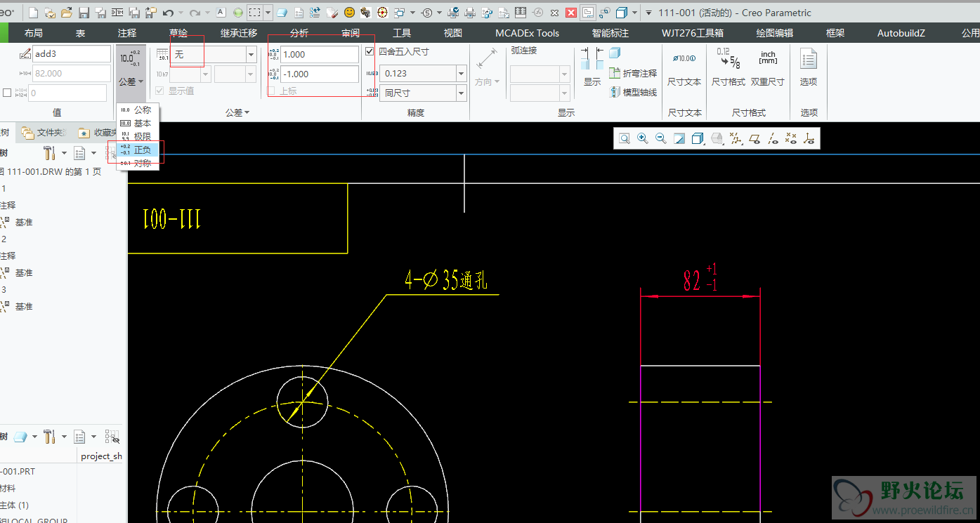The width and height of the screenshot is (980, 523).
Task: Click the 选项 options page icon
Action: (x=809, y=59)
